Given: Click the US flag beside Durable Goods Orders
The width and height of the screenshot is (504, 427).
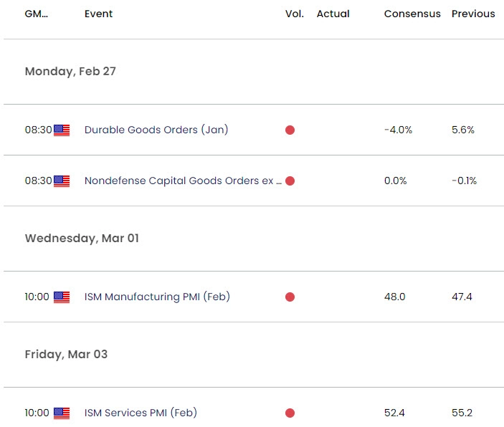Looking at the screenshot, I should pos(62,130).
